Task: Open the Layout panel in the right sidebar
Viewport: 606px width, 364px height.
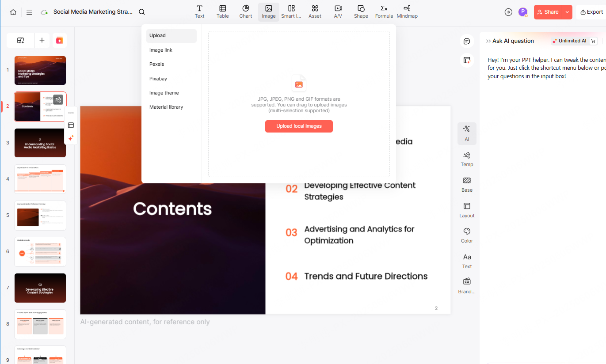Action: 467,210
